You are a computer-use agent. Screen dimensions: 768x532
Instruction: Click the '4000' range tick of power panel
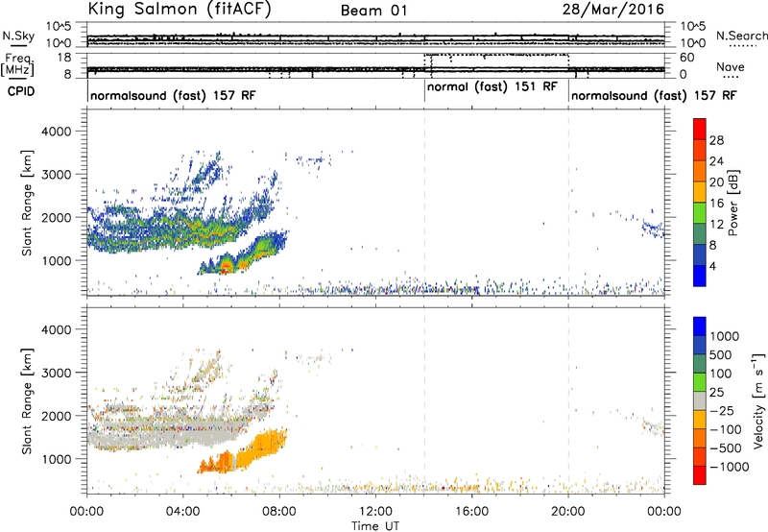57,132
